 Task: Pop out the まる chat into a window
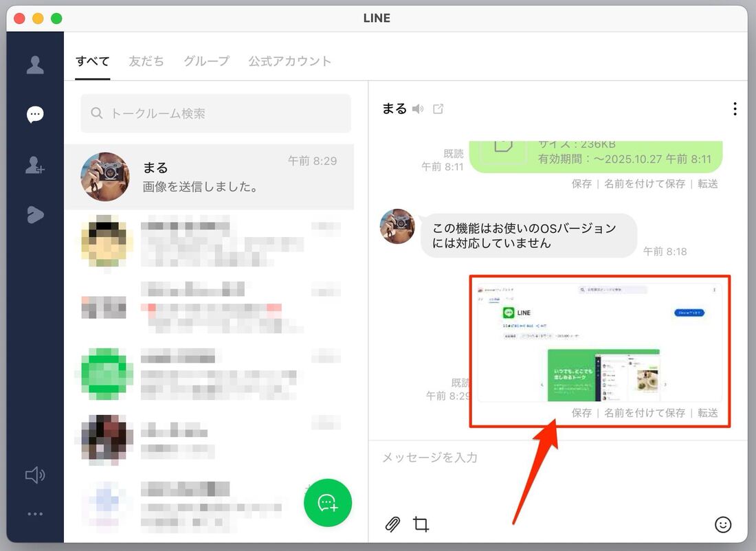pos(438,108)
